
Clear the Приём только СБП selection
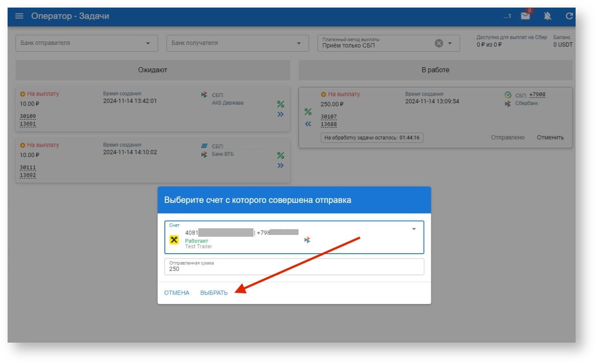point(439,43)
